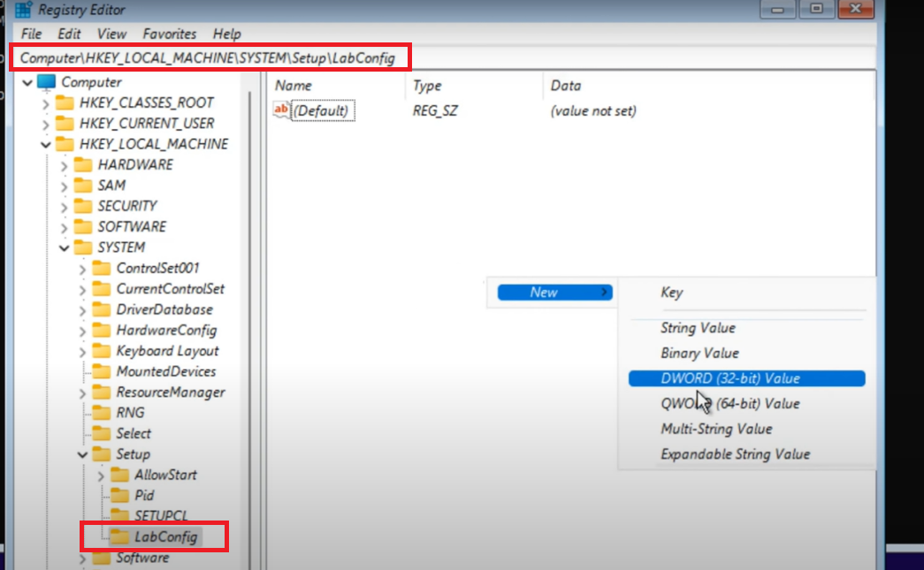Image resolution: width=924 pixels, height=570 pixels.
Task: Expand the Keyboard Layout key arrow
Action: (x=82, y=352)
